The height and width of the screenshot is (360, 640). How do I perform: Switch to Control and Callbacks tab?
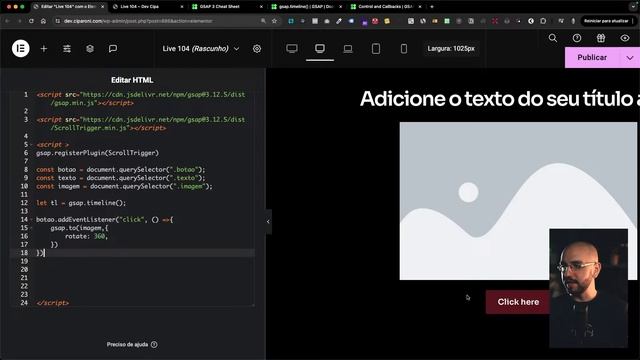[384, 7]
